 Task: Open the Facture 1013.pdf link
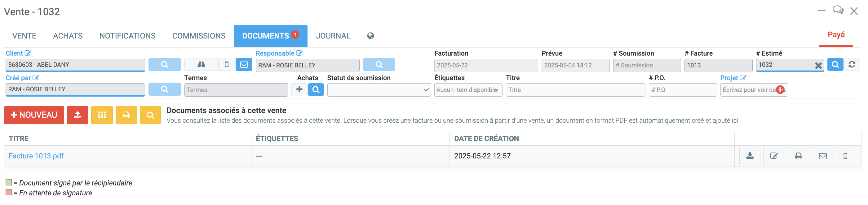36,156
